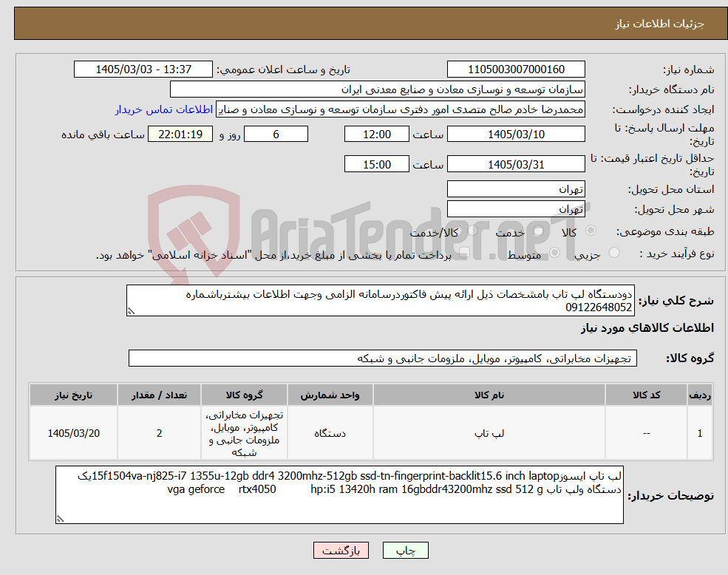Click the page header جزئیات اطلاعات نیاز

pos(659,24)
